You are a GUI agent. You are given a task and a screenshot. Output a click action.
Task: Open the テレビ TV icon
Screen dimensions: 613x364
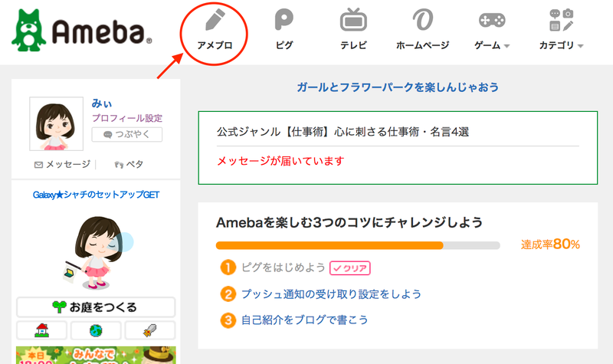[353, 20]
